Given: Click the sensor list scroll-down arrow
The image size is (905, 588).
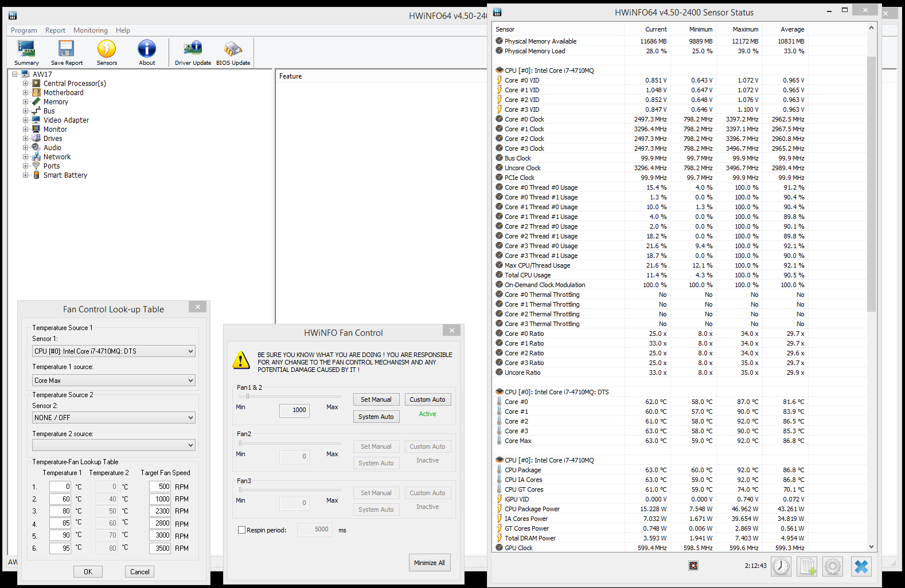Looking at the screenshot, I should (x=871, y=547).
